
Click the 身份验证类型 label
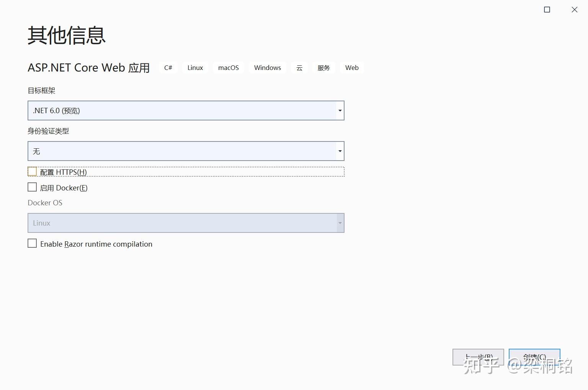click(48, 131)
